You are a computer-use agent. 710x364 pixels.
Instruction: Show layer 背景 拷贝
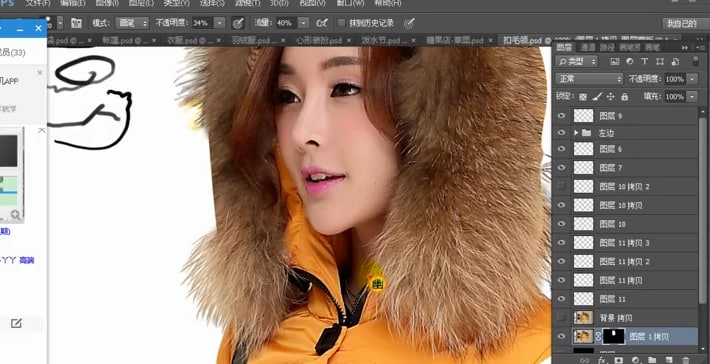(561, 317)
